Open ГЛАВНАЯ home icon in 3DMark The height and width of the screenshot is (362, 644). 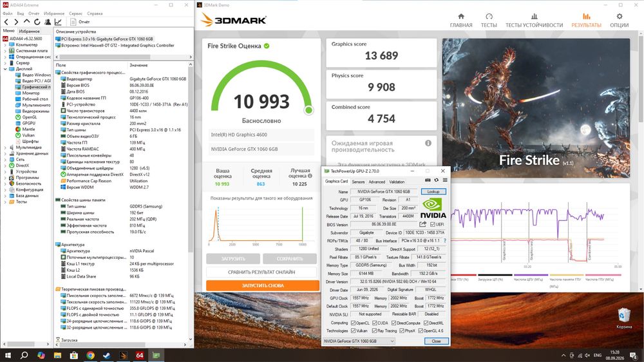click(461, 17)
